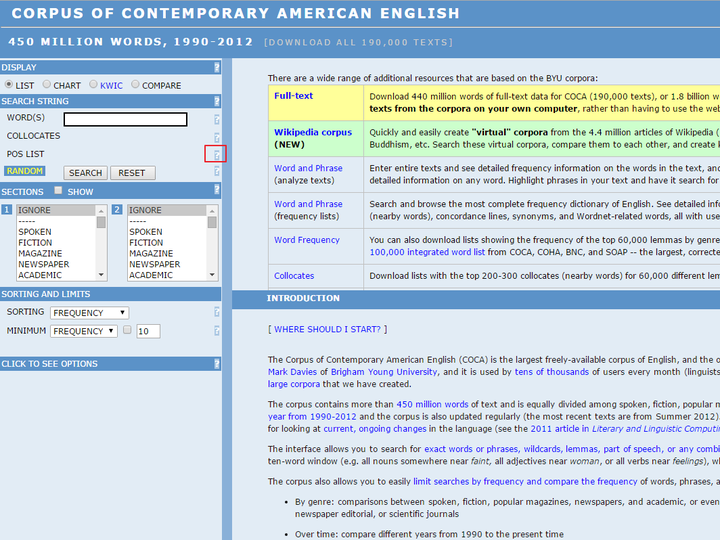Open the SORTING frequency dropdown

[90, 313]
